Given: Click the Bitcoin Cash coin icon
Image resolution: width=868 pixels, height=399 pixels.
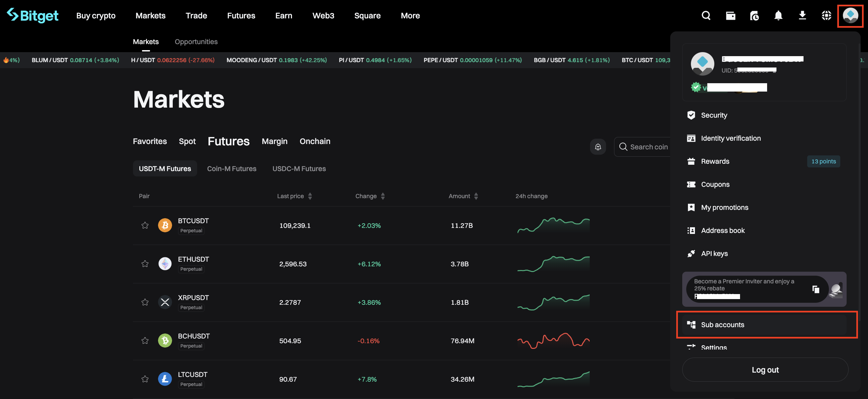Looking at the screenshot, I should coord(165,341).
